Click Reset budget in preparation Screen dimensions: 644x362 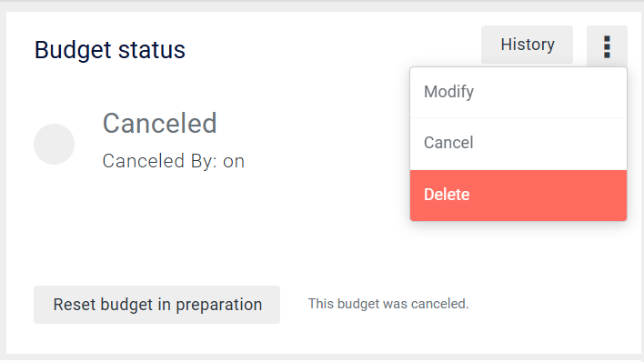[156, 305]
